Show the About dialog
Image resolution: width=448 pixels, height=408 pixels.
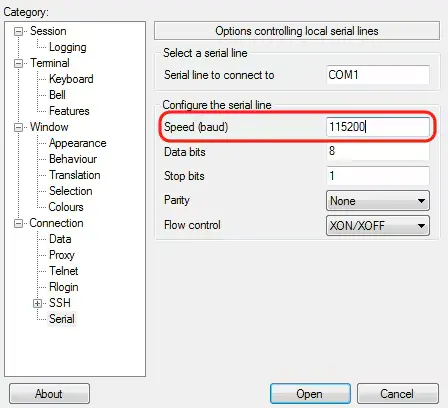point(49,394)
